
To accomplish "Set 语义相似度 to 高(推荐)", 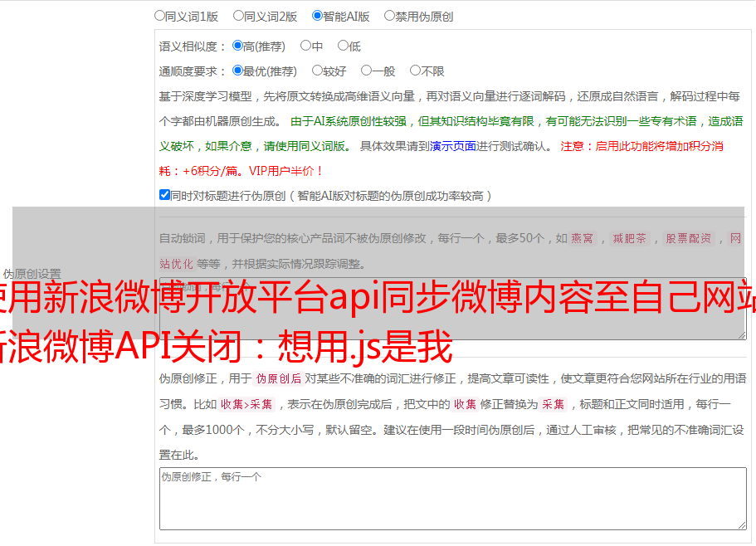I will [x=237, y=46].
